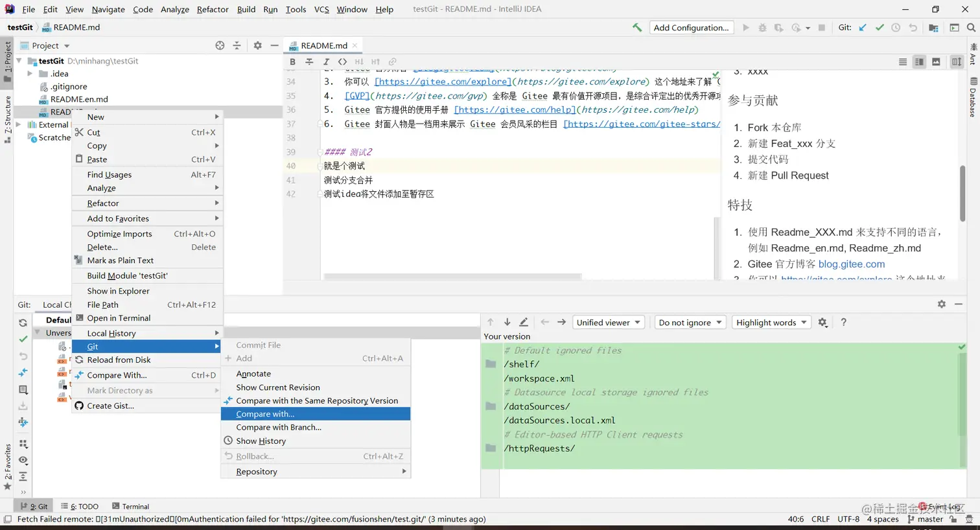This screenshot has width=980, height=530.
Task: Toggle View Options eye icon in Git toolbar
Action: (23, 460)
